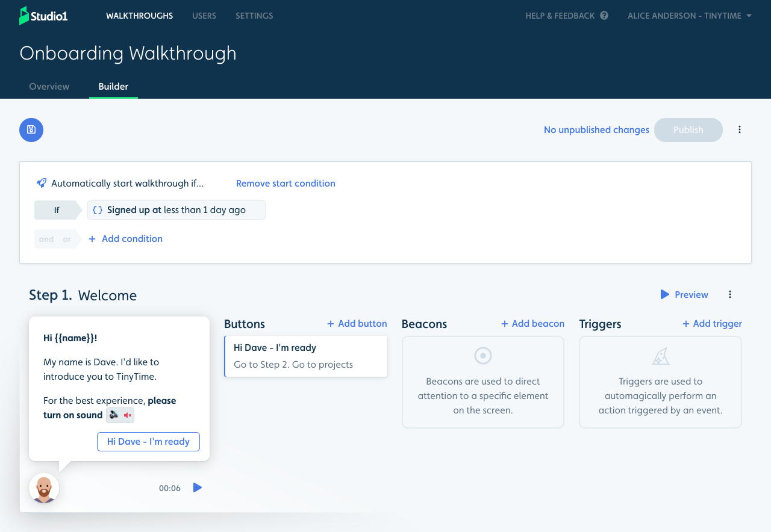771x532 pixels.
Task: Click the plus icon of Add button
Action: [331, 324]
